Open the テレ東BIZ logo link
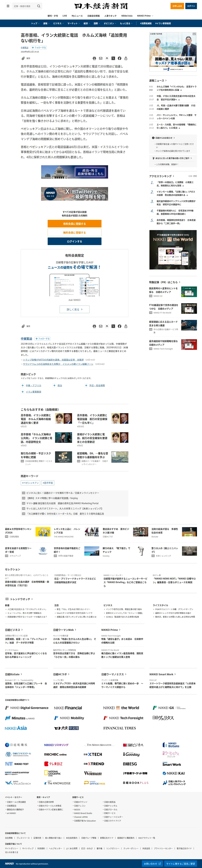 [x=53, y=764]
